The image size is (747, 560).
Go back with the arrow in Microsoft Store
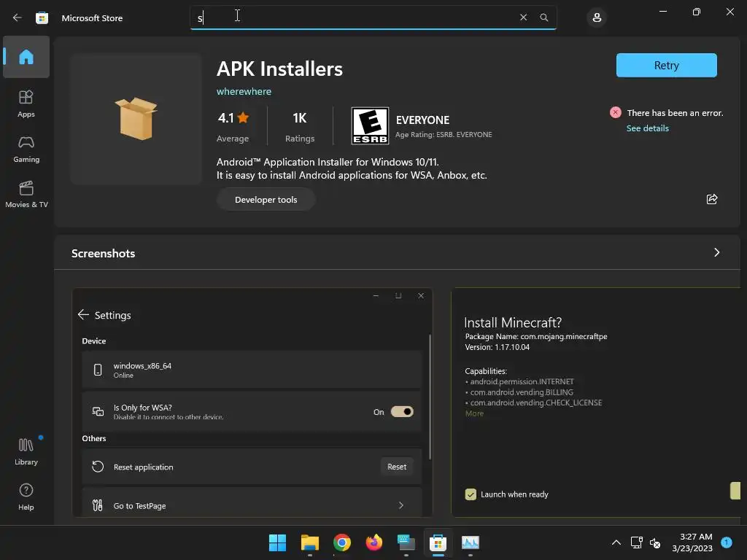pos(18,17)
